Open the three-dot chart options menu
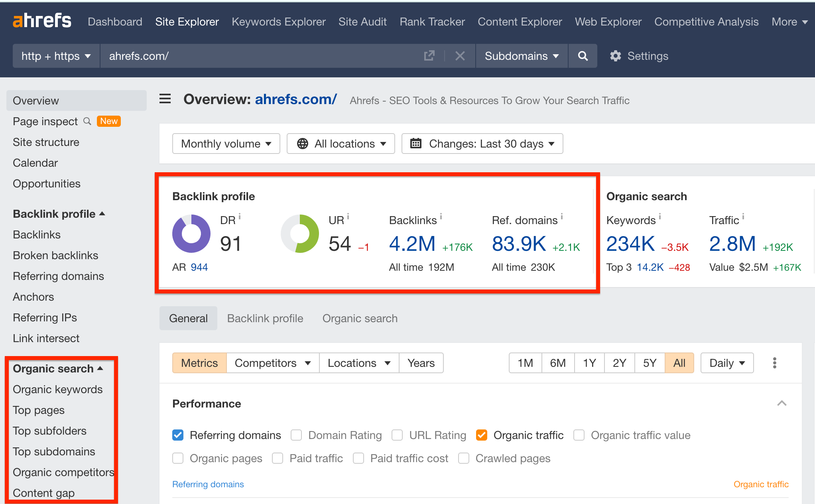This screenshot has height=504, width=815. point(774,363)
